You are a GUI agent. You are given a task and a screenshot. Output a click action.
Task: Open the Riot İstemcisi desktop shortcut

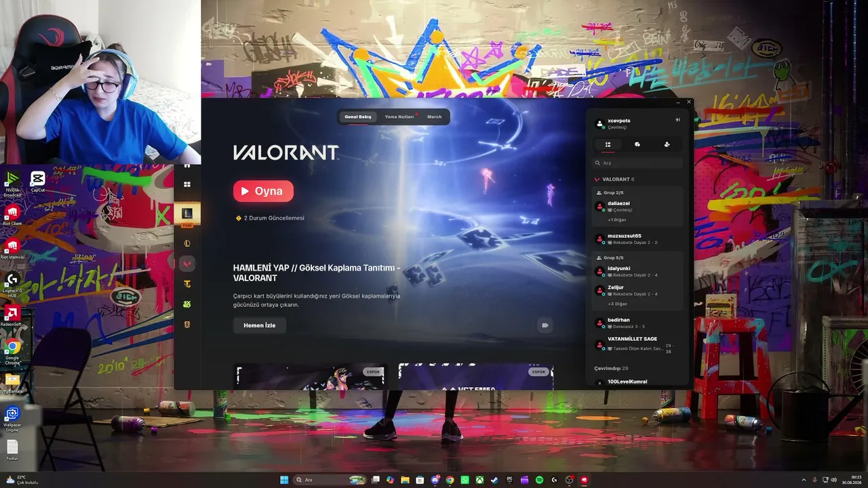click(x=12, y=249)
